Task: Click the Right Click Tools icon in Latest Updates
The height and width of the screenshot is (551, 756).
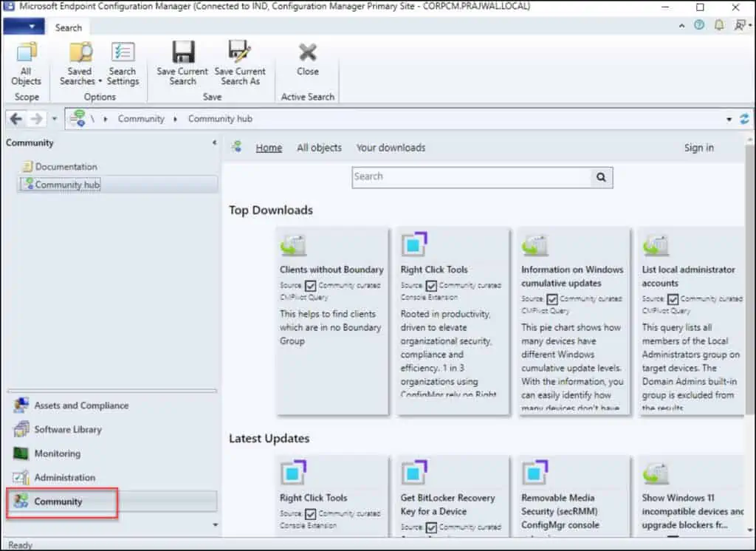Action: pyautogui.click(x=293, y=473)
